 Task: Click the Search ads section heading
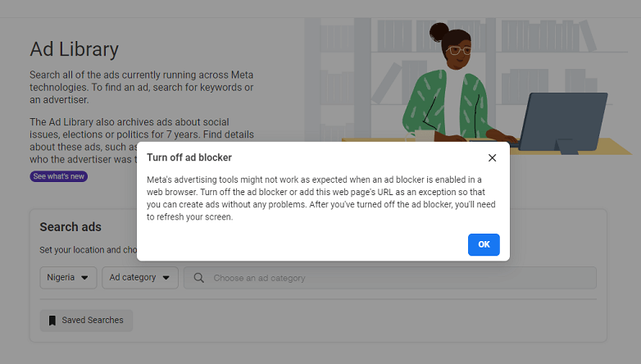[70, 227]
